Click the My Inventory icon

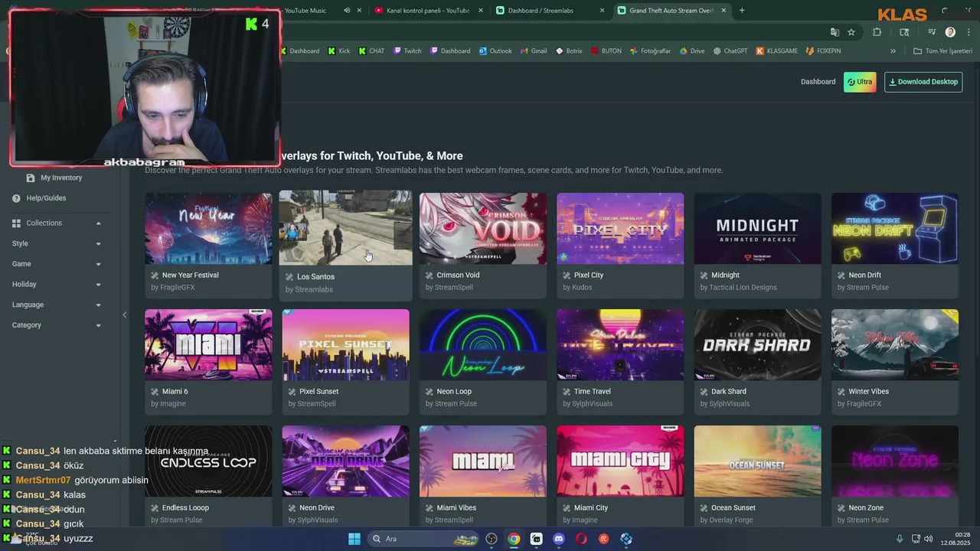pos(31,178)
